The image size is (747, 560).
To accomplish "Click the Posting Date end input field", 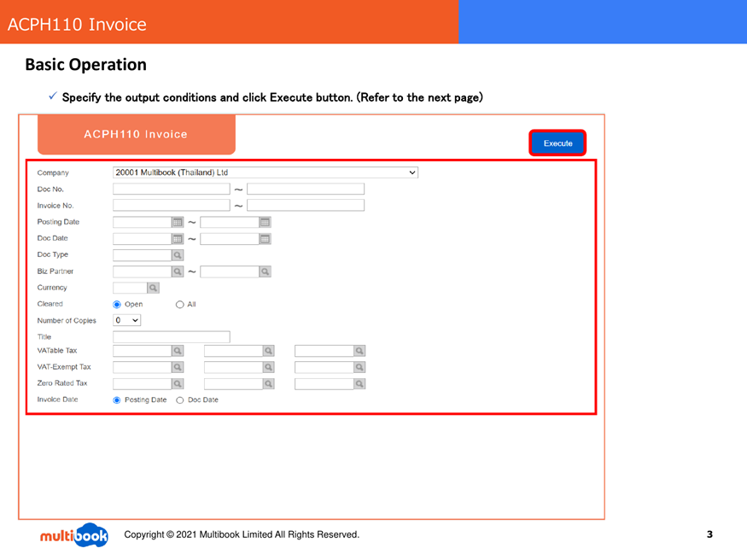I will coord(230,223).
